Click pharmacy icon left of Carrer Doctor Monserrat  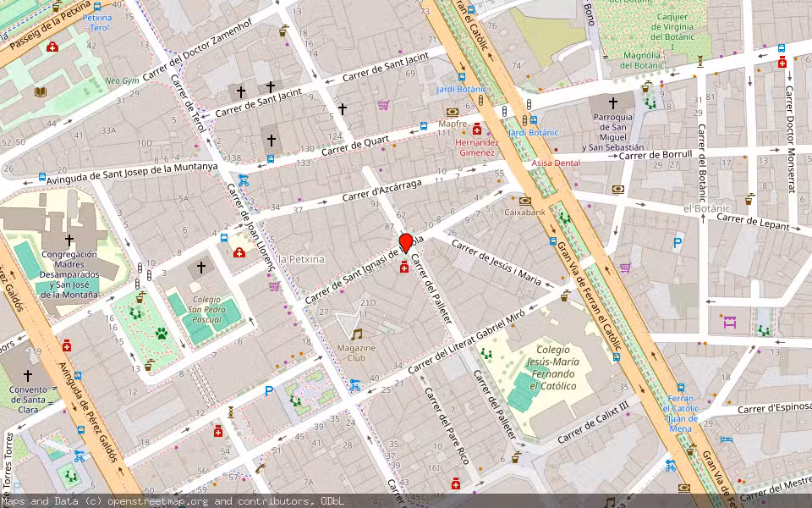point(782,62)
